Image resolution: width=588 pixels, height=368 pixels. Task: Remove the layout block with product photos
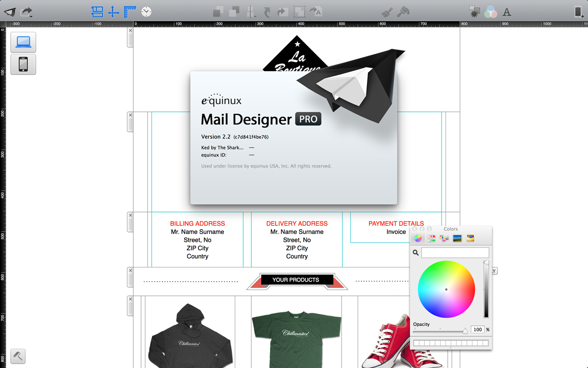(130, 299)
